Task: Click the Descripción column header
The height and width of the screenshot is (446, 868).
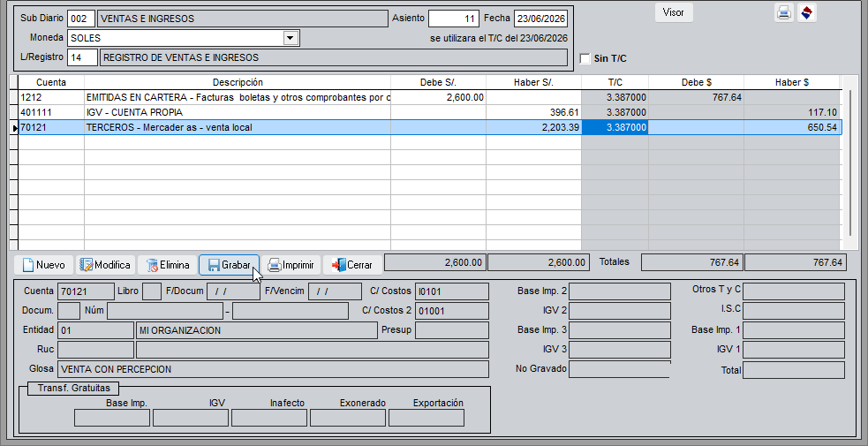Action: (x=238, y=82)
